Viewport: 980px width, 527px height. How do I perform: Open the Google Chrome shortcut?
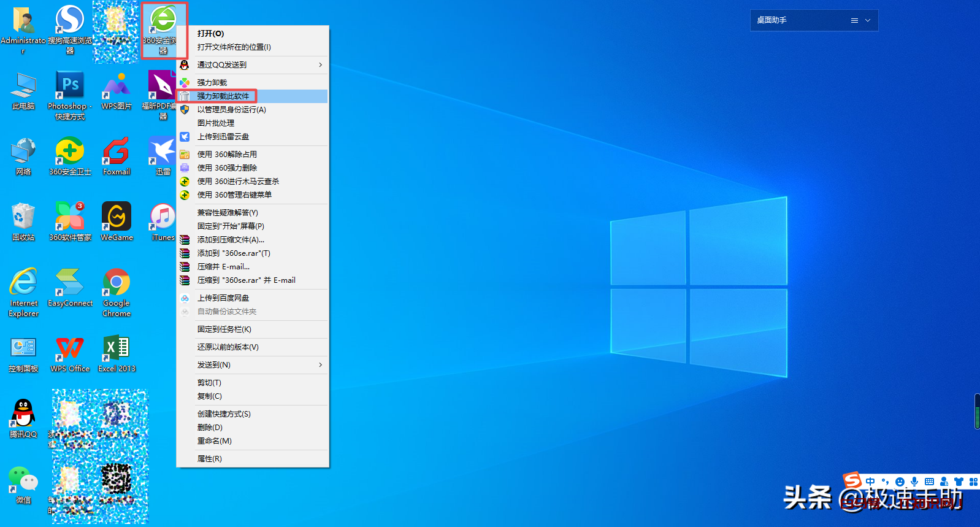pyautogui.click(x=117, y=284)
